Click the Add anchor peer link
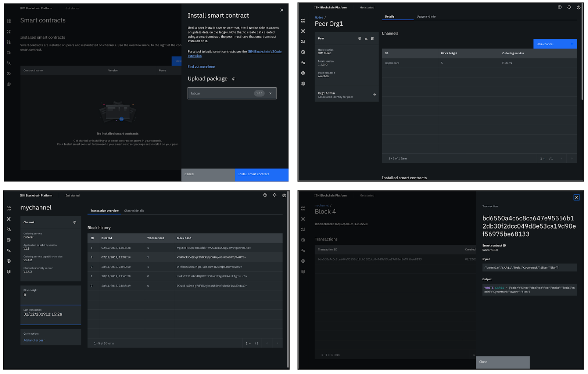The height and width of the screenshot is (374, 588). coord(34,341)
